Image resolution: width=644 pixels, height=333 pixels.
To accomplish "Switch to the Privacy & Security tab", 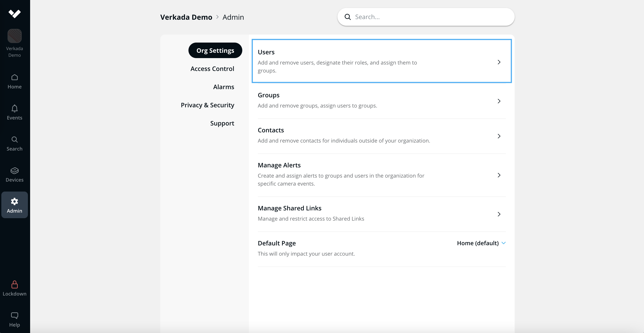I will tap(207, 105).
